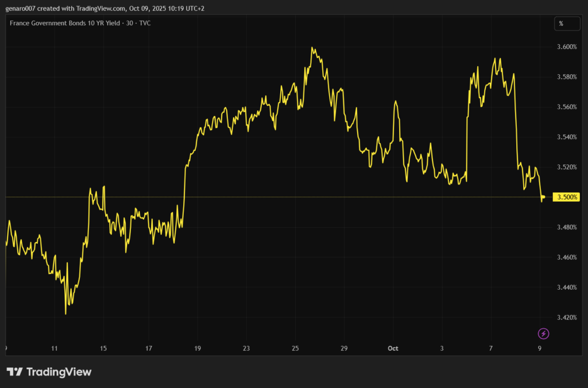Click the 25 date label on time axis

295,348
